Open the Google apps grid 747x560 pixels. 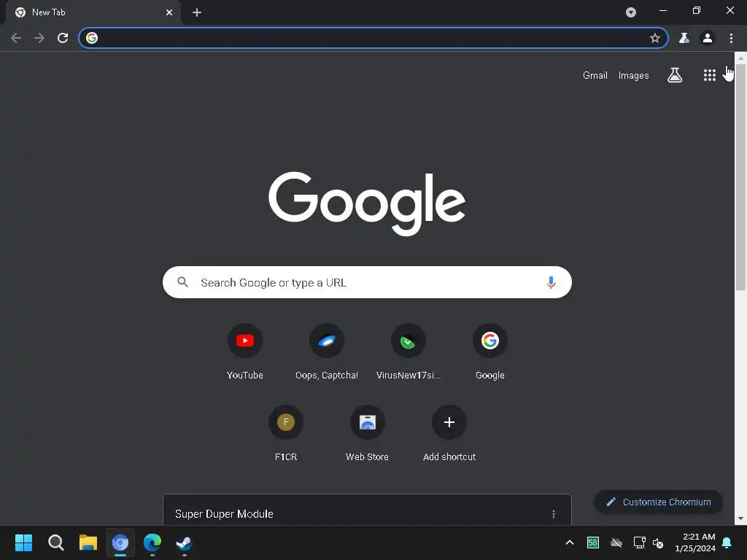pyautogui.click(x=709, y=75)
